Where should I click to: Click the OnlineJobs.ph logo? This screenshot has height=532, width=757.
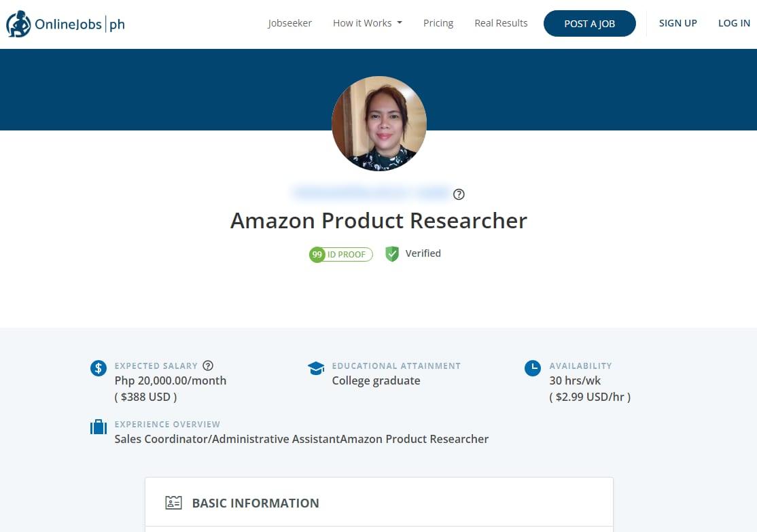pyautogui.click(x=65, y=24)
